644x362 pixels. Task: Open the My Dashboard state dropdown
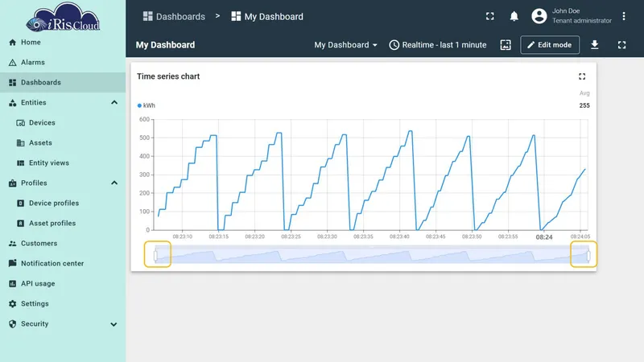345,45
